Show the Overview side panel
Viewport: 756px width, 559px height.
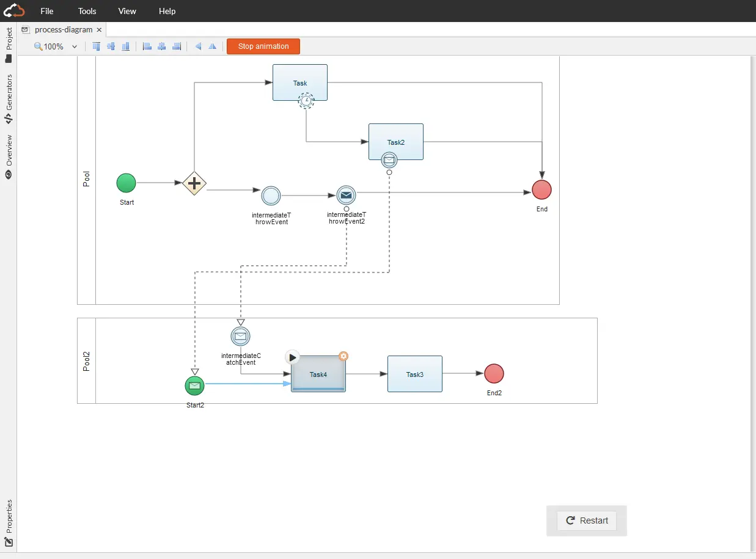(9, 156)
